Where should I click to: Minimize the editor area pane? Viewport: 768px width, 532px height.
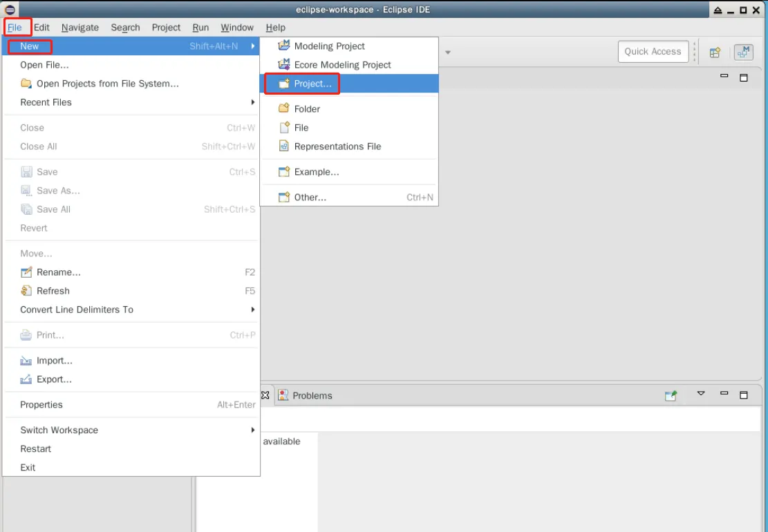724,76
